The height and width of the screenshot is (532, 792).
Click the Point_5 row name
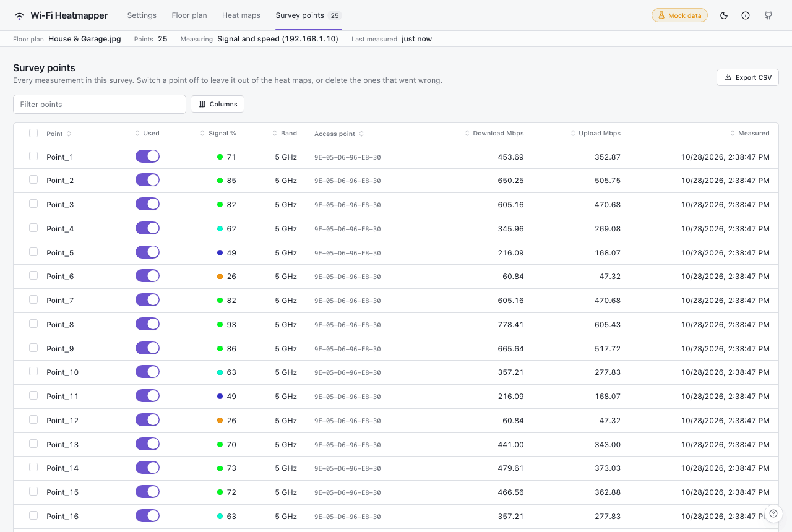point(60,252)
